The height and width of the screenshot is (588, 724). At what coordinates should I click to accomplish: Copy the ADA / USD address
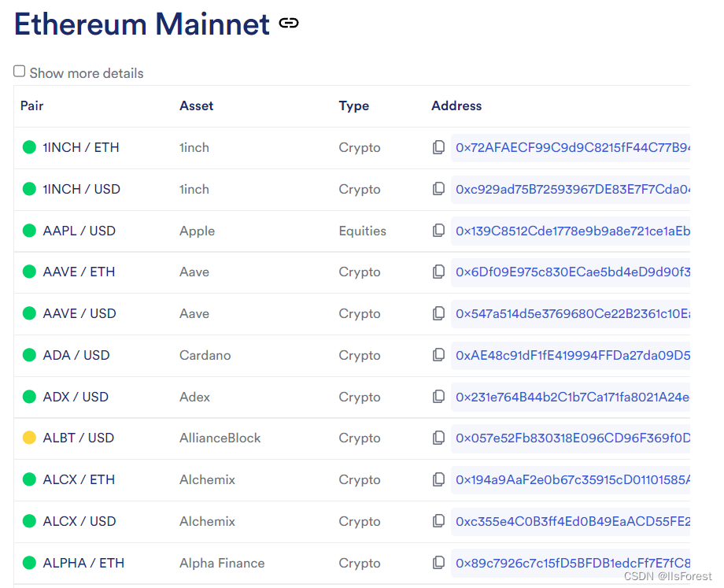pos(438,355)
